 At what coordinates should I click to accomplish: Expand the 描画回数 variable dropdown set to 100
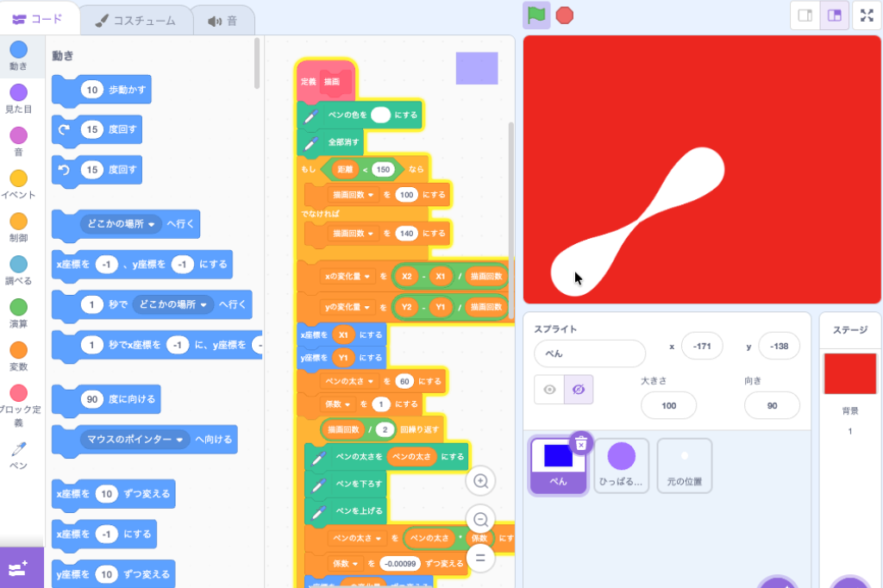[370, 195]
